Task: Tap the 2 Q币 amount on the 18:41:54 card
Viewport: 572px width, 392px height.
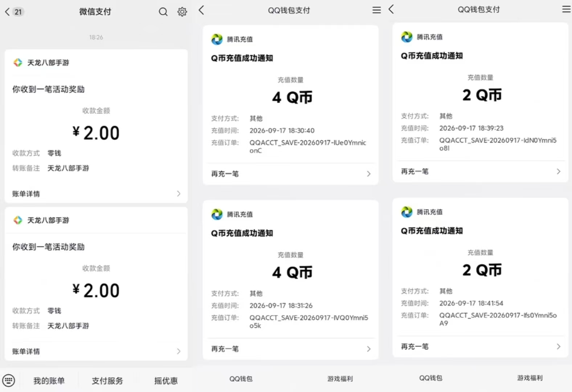Action: [482, 270]
